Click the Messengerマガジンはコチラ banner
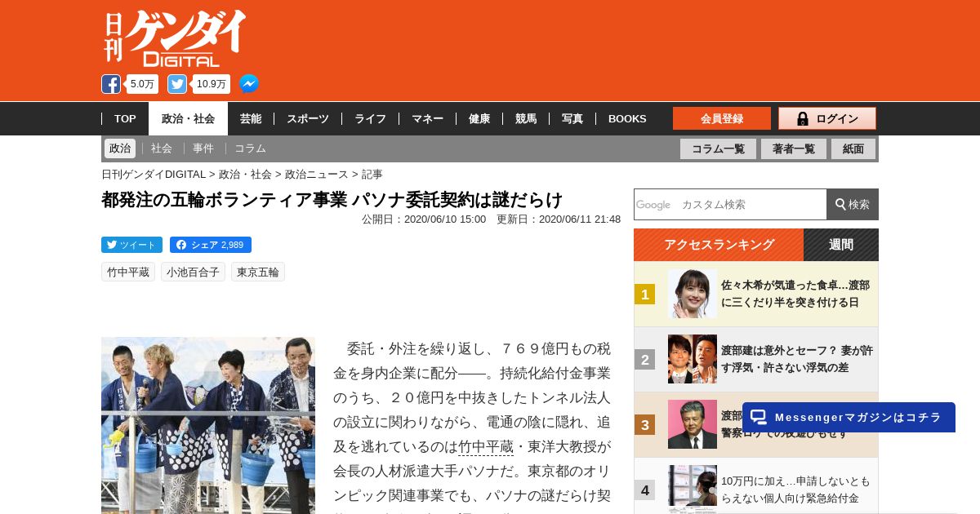Viewport: 980px width, 514px height. (849, 417)
